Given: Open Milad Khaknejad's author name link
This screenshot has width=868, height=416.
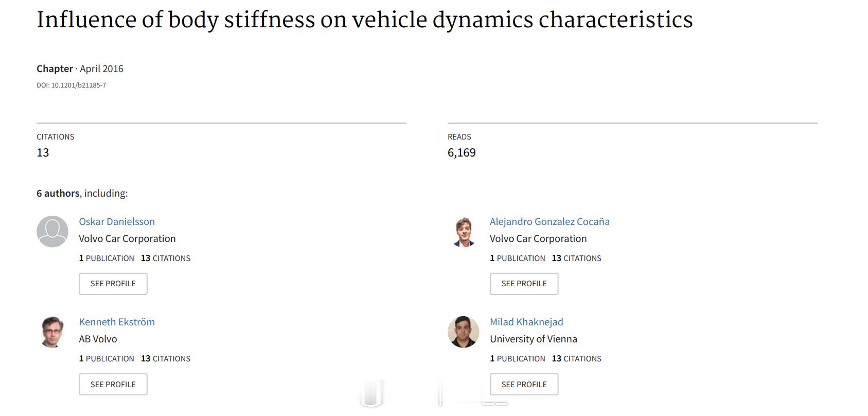Looking at the screenshot, I should click(x=526, y=322).
